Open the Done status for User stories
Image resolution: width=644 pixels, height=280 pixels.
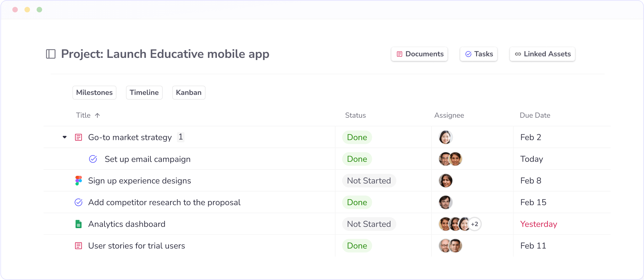point(357,246)
